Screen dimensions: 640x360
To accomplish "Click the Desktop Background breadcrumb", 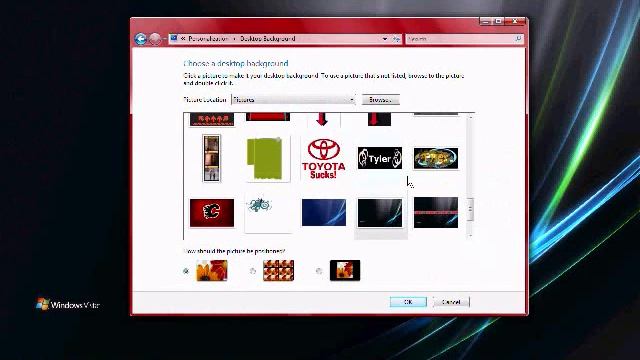I will click(x=267, y=39).
